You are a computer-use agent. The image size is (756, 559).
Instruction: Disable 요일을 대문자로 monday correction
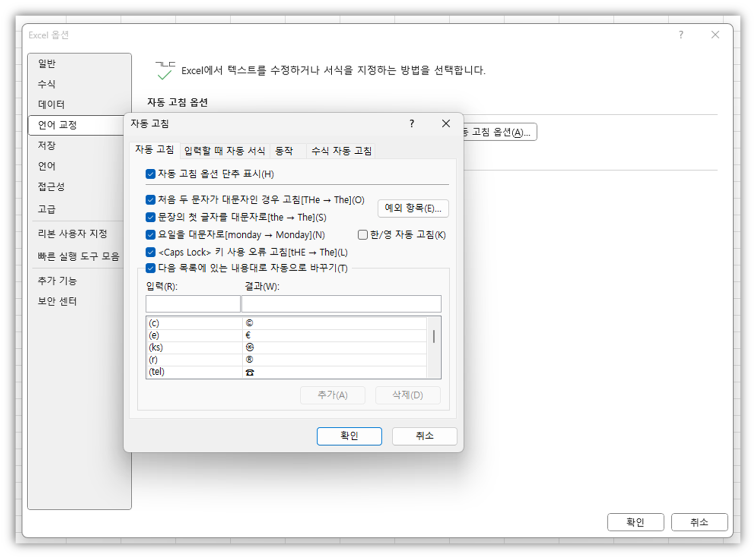coord(151,234)
